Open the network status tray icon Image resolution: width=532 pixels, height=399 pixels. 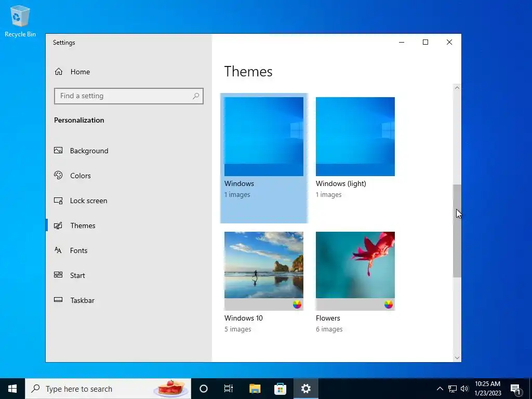point(453,389)
